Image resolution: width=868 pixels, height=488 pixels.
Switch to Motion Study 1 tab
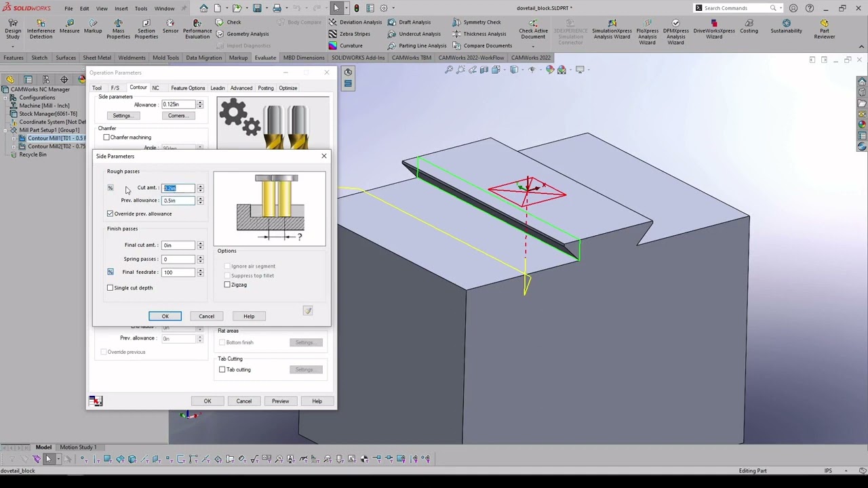click(x=78, y=447)
